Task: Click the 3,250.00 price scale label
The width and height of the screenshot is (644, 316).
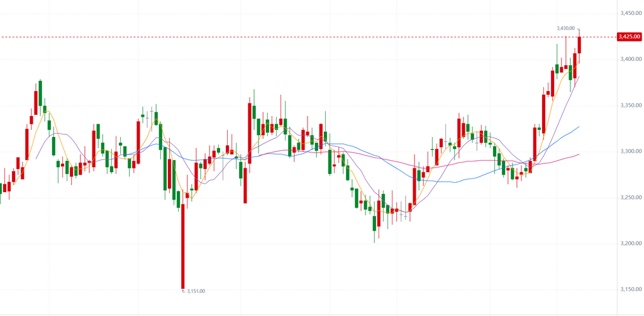Action: pyautogui.click(x=630, y=198)
